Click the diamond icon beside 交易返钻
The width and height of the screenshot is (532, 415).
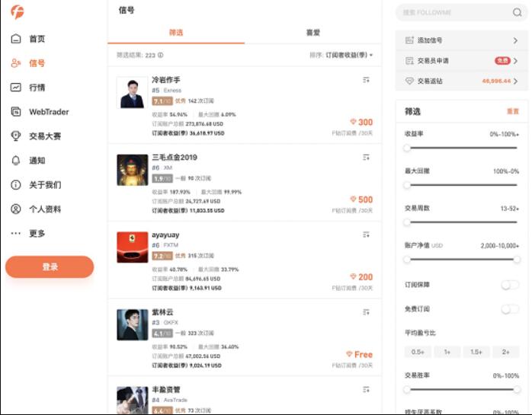tap(409, 81)
